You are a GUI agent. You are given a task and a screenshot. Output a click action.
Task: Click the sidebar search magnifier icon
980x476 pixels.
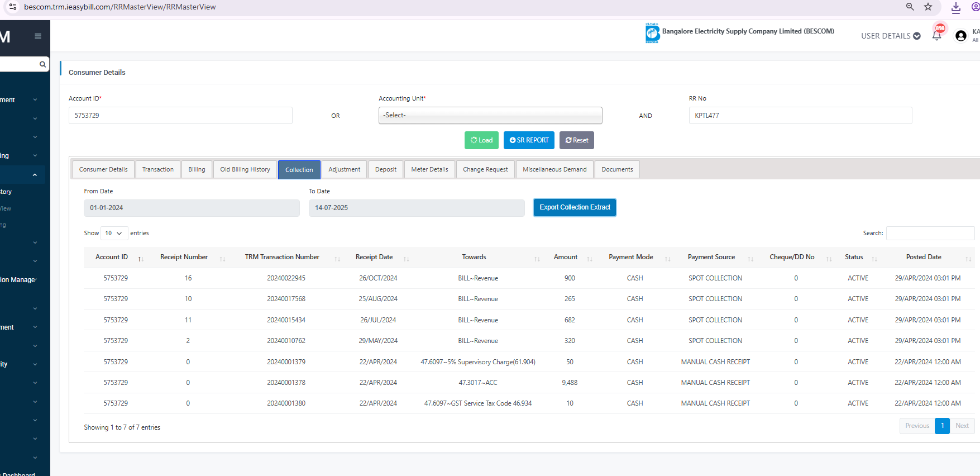coord(42,64)
